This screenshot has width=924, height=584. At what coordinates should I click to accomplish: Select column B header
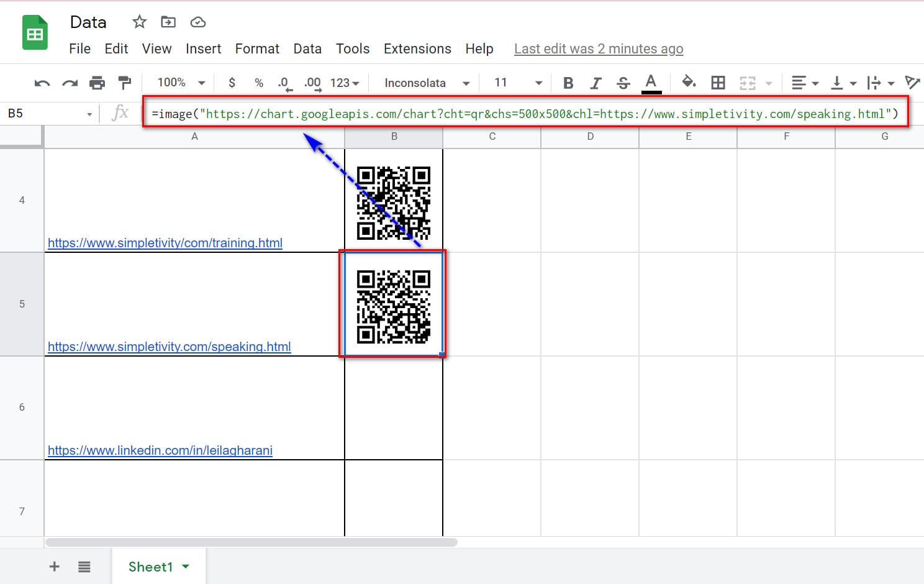pos(394,137)
